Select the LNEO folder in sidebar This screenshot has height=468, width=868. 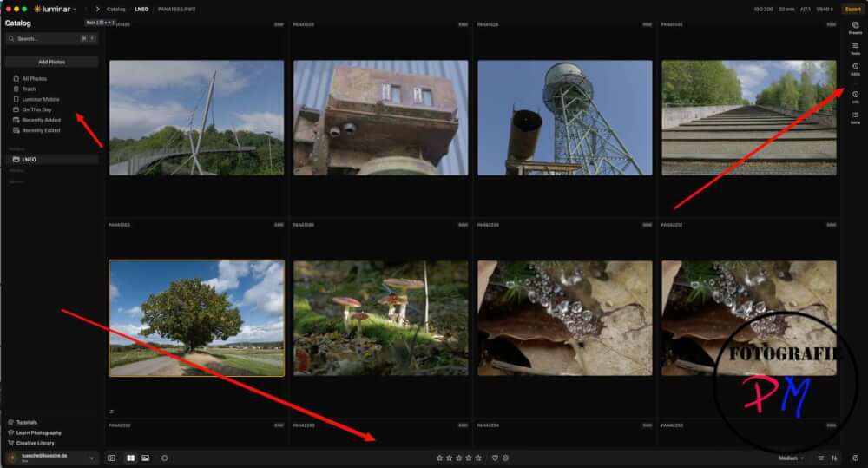point(51,160)
